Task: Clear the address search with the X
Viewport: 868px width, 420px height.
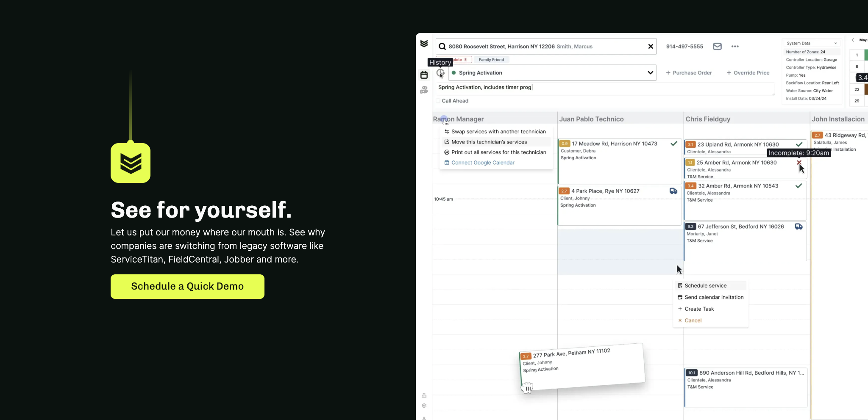Action: [651, 47]
